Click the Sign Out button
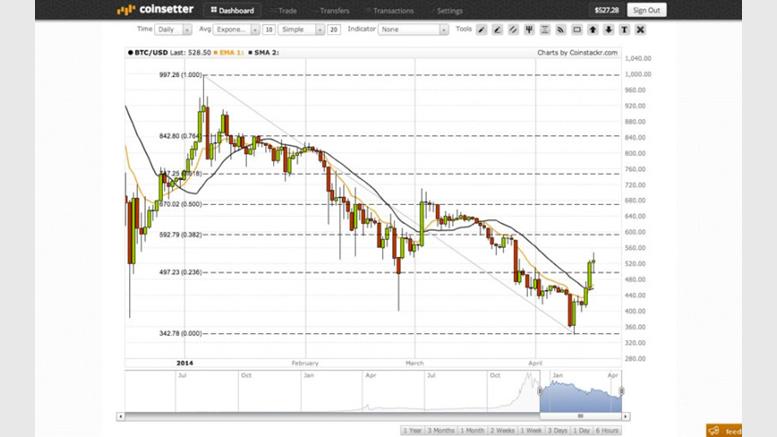777x437 pixels. pos(646,10)
